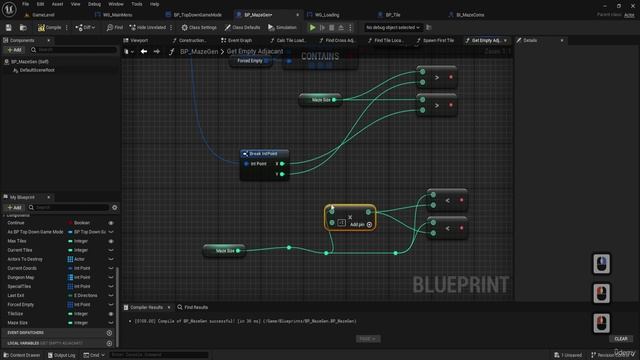
Task: Navigate back with left arrow
Action: (x=144, y=51)
